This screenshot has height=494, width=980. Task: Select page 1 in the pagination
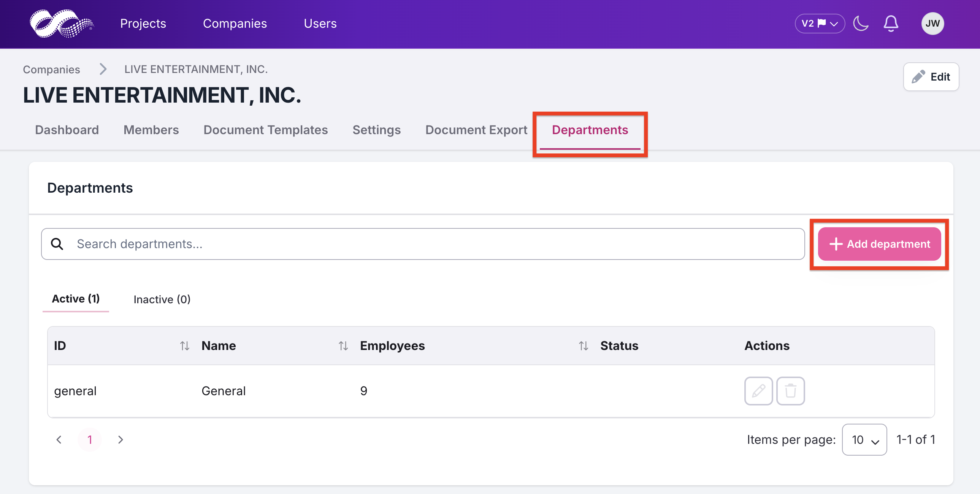[x=90, y=440]
